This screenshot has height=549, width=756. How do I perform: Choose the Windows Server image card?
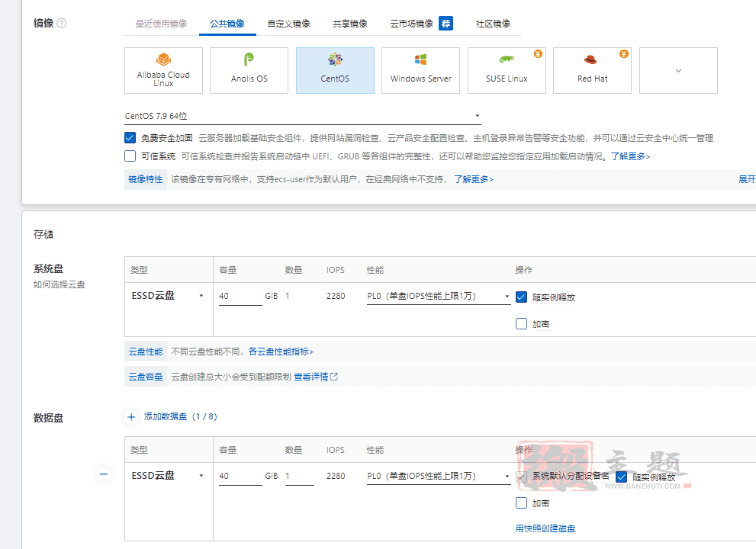point(420,70)
